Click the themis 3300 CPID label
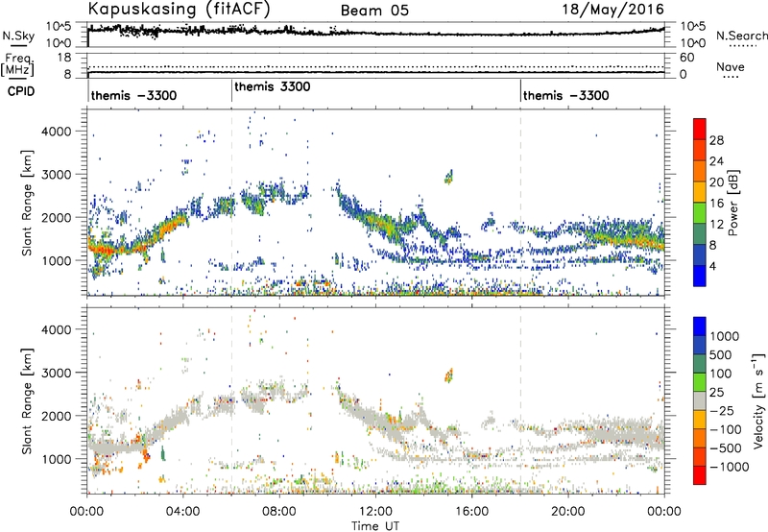The width and height of the screenshot is (768, 532). pyautogui.click(x=273, y=86)
